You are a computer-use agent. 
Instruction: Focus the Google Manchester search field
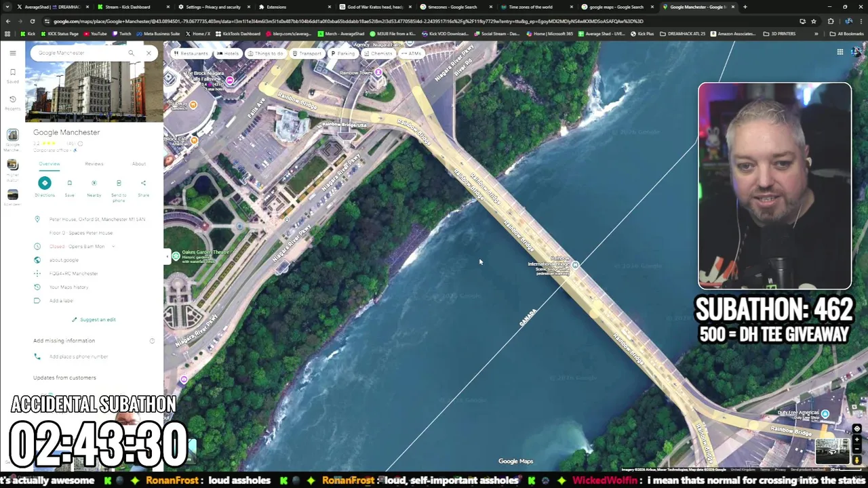point(78,53)
